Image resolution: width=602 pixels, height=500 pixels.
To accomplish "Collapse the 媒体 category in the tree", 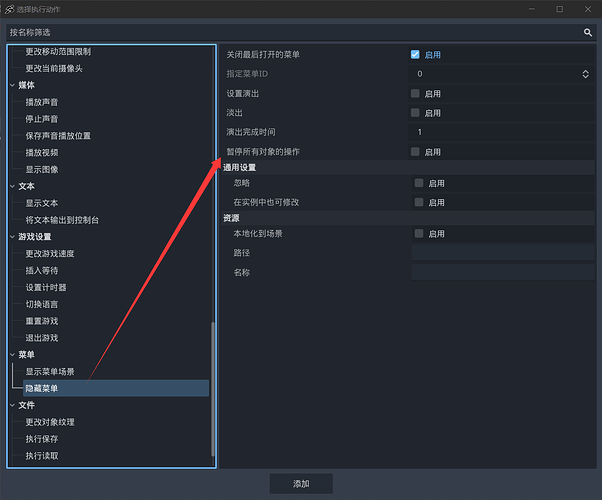I will 12,85.
